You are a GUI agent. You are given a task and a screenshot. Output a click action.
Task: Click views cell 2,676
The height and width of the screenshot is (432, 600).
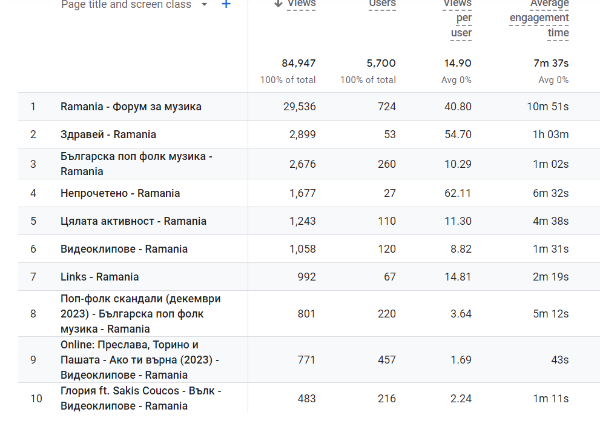tap(302, 164)
